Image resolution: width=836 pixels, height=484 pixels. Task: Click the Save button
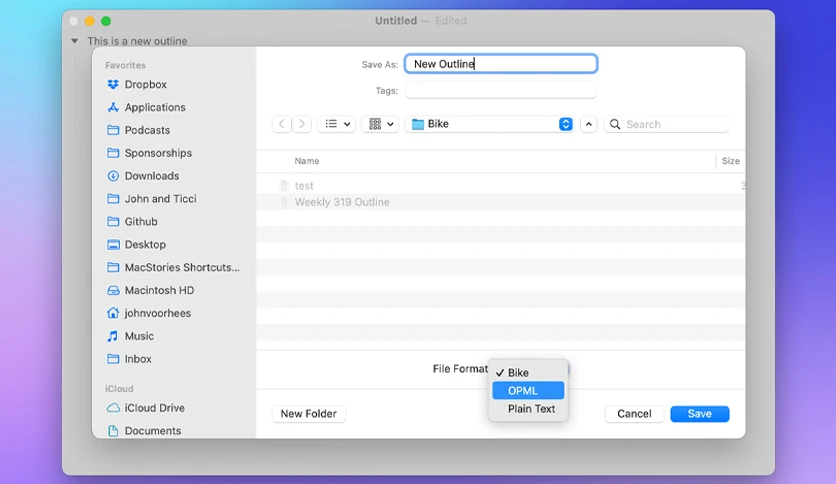tap(700, 414)
